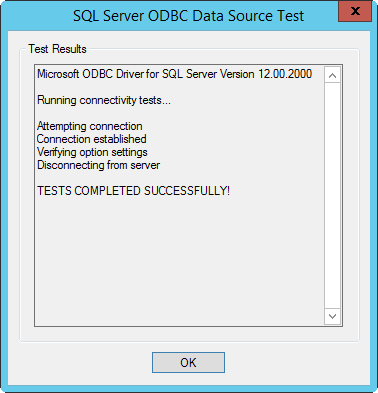
Task: Select the "Running connectivity tests..." line
Action: (x=104, y=100)
